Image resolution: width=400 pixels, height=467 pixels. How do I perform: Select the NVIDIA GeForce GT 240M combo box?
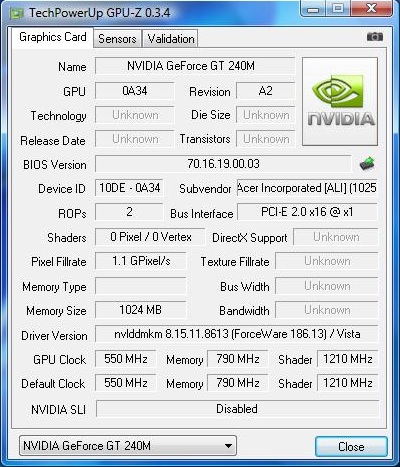(128, 446)
